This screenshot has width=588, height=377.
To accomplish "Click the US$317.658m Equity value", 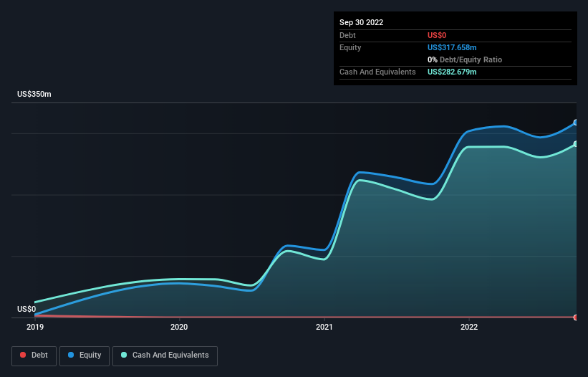I will 452,47.
